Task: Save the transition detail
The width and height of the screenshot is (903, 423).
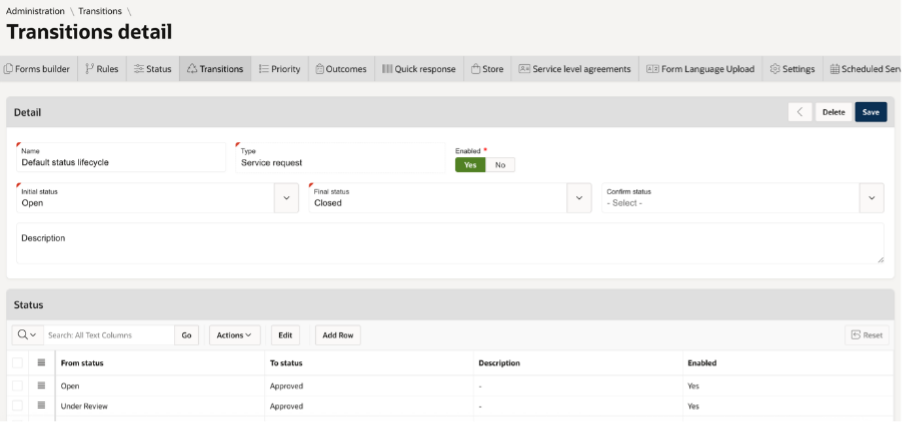Action: [871, 112]
